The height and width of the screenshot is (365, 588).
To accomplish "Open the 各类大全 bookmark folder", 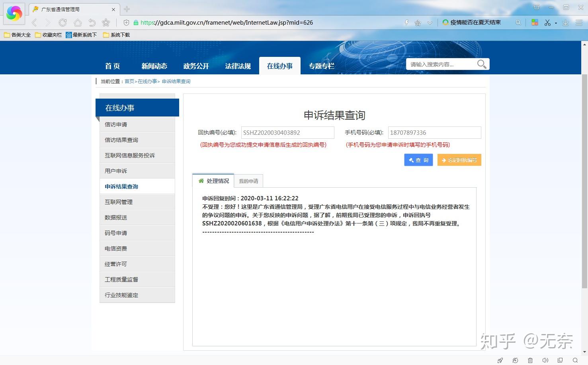I will tap(17, 35).
